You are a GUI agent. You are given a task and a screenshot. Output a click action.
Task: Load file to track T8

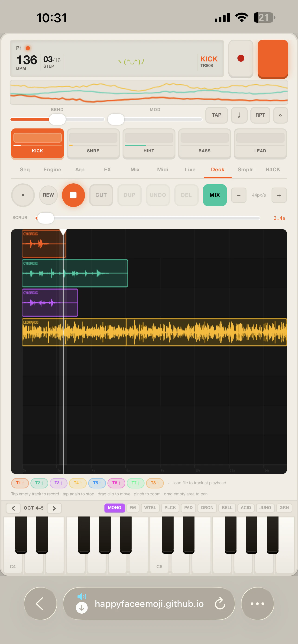coord(155,483)
